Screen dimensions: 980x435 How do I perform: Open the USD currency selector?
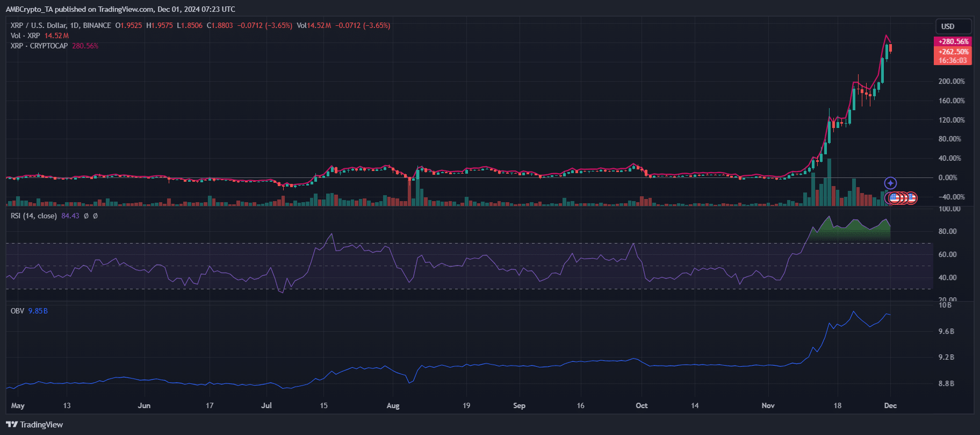pyautogui.click(x=954, y=26)
